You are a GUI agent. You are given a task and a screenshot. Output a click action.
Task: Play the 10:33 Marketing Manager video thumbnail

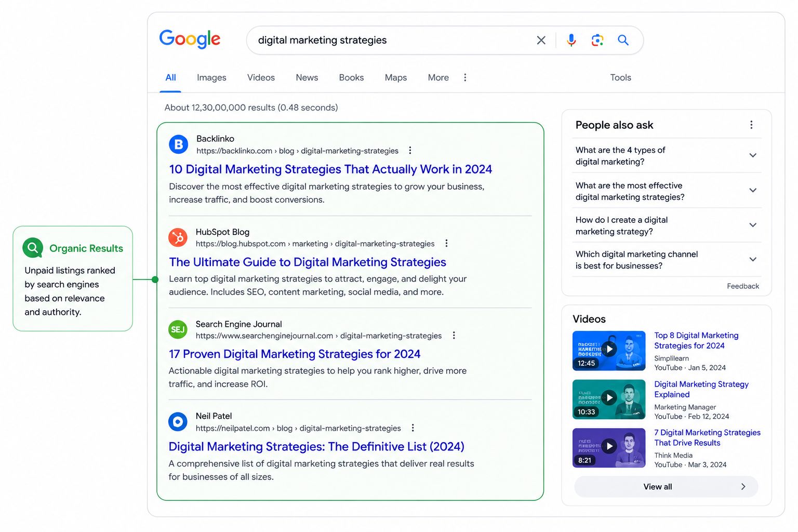[609, 399]
